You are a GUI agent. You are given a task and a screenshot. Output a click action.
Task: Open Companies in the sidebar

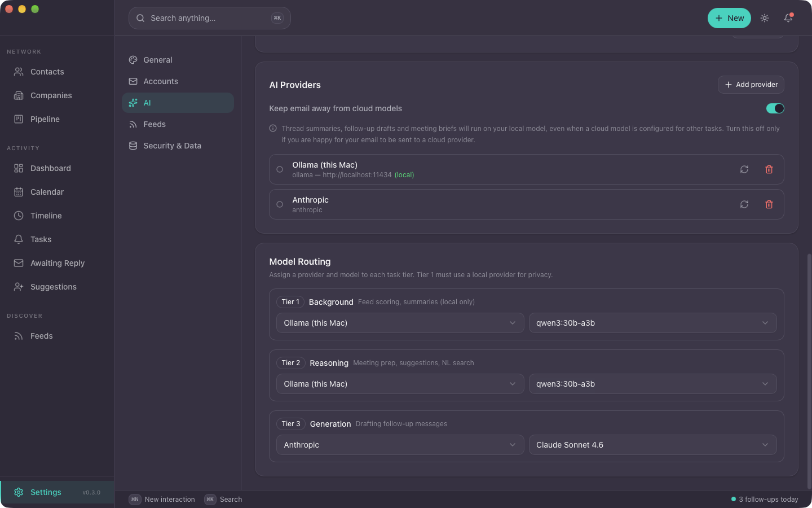point(57,95)
